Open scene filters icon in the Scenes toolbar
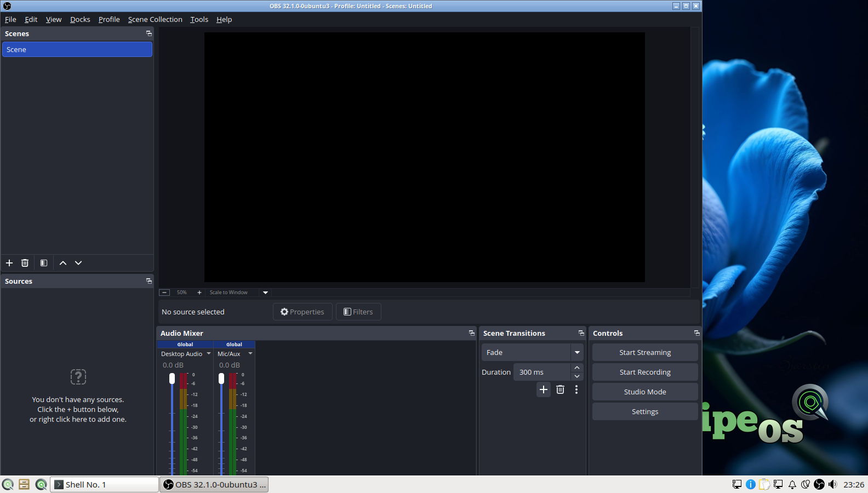The height and width of the screenshot is (493, 868). click(x=44, y=263)
